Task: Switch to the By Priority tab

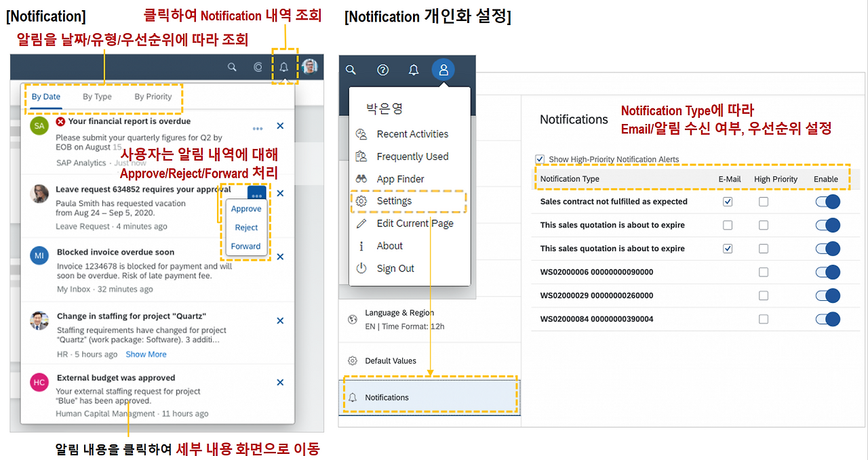Action: [x=153, y=97]
